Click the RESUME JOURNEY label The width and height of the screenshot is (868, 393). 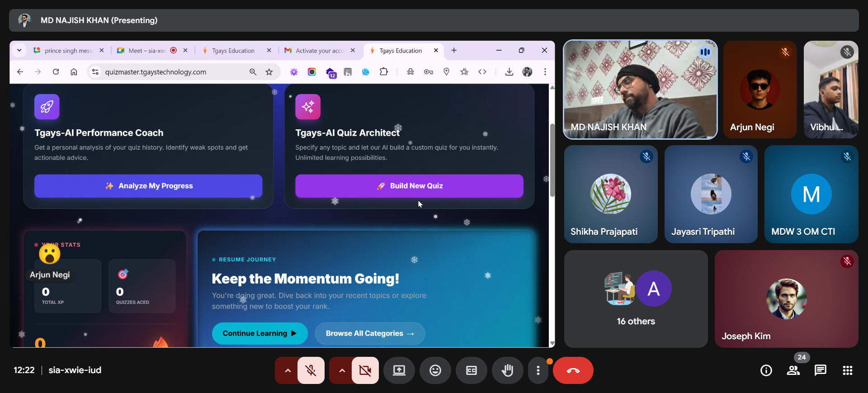pos(247,260)
